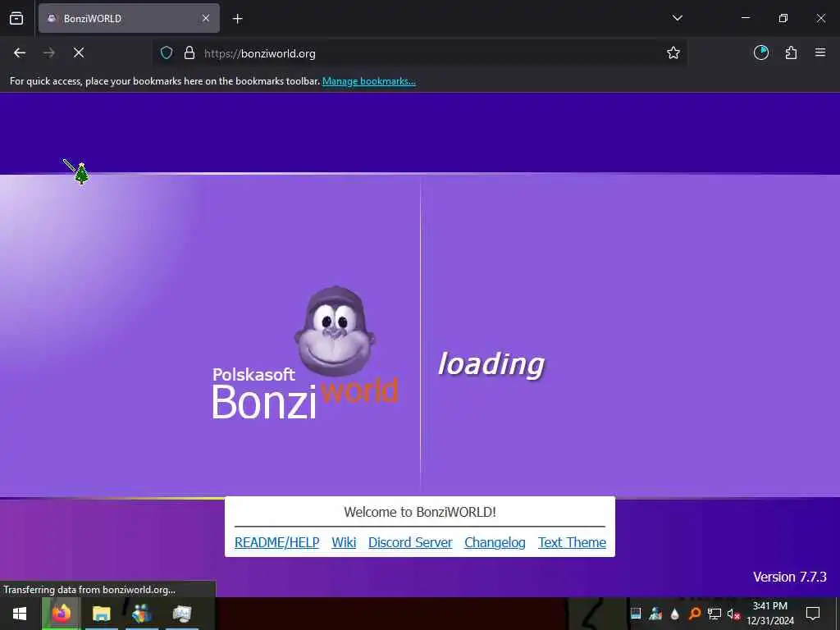Open the network tray icon
The height and width of the screenshot is (630, 840).
click(x=714, y=614)
